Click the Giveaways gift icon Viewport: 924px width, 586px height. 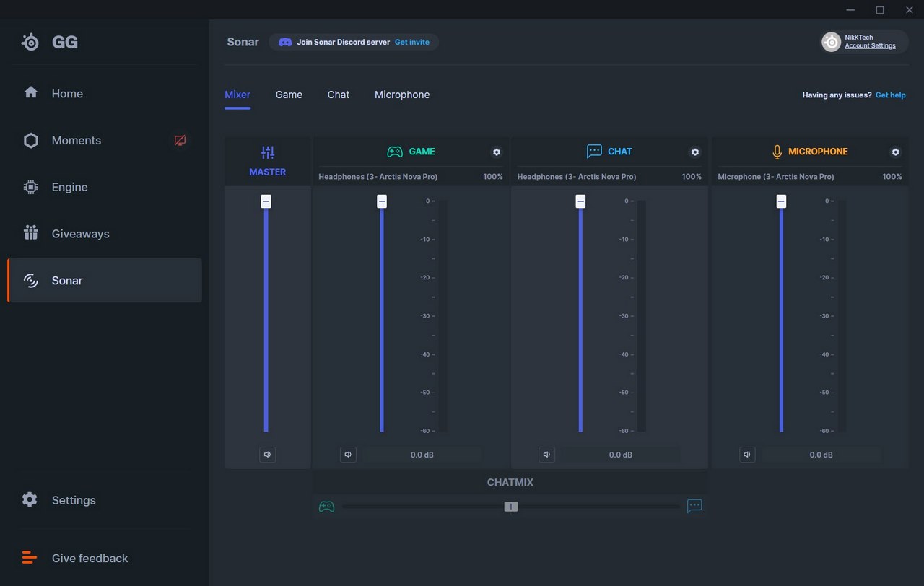pos(30,232)
